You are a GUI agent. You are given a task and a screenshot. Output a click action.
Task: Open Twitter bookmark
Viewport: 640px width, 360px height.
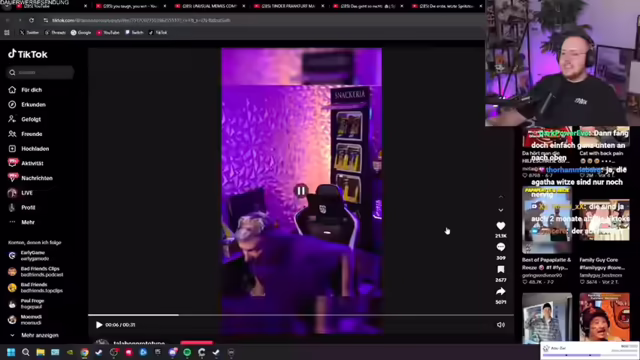pos(29,33)
